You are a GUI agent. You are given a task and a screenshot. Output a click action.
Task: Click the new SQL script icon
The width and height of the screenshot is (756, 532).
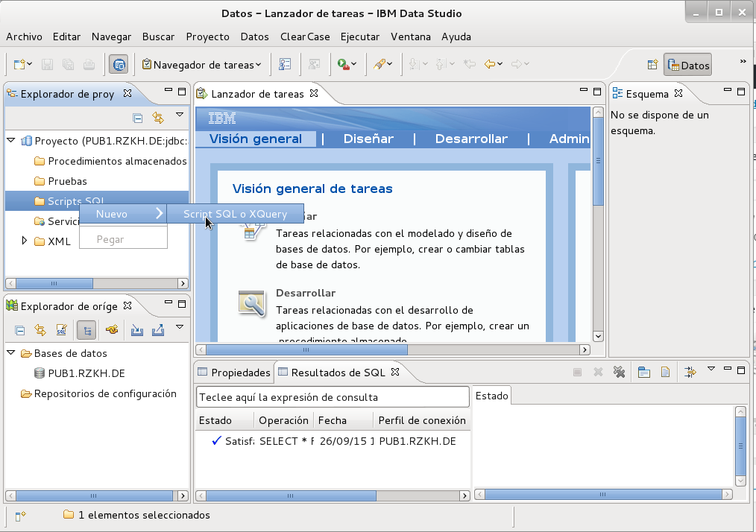61,330
